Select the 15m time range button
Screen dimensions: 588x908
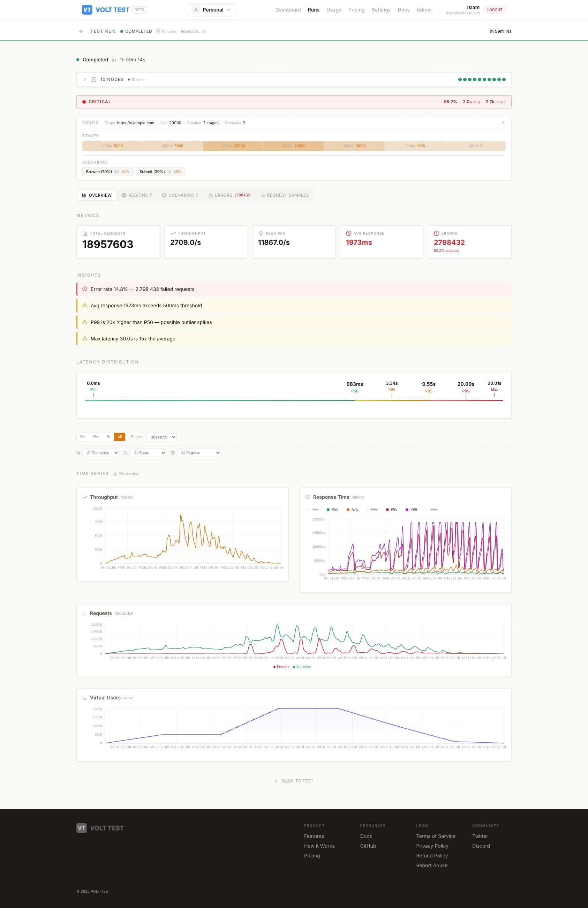[x=96, y=437]
